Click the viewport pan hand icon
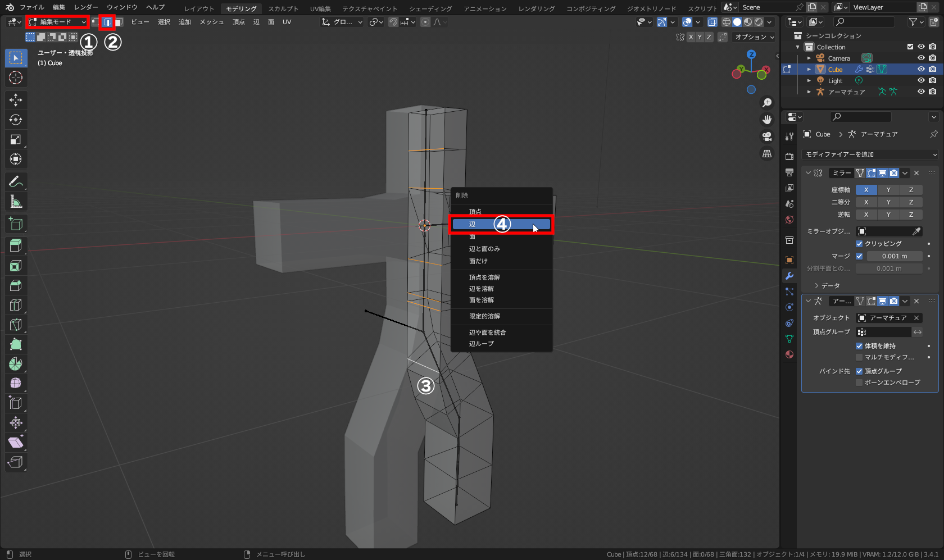This screenshot has height=560, width=944. (767, 120)
